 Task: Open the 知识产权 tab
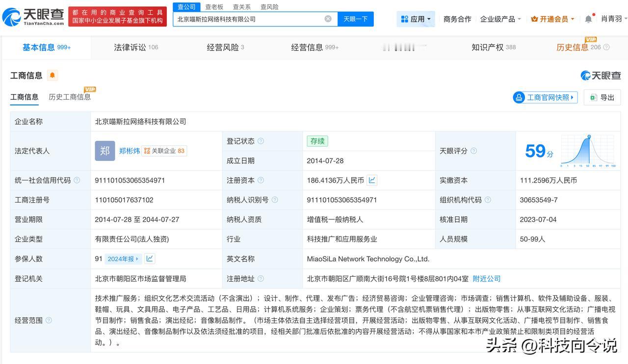[494, 48]
